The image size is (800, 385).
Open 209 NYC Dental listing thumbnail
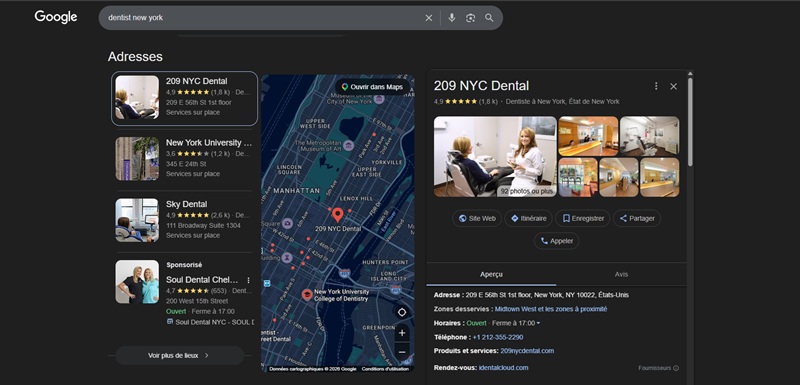tap(137, 97)
